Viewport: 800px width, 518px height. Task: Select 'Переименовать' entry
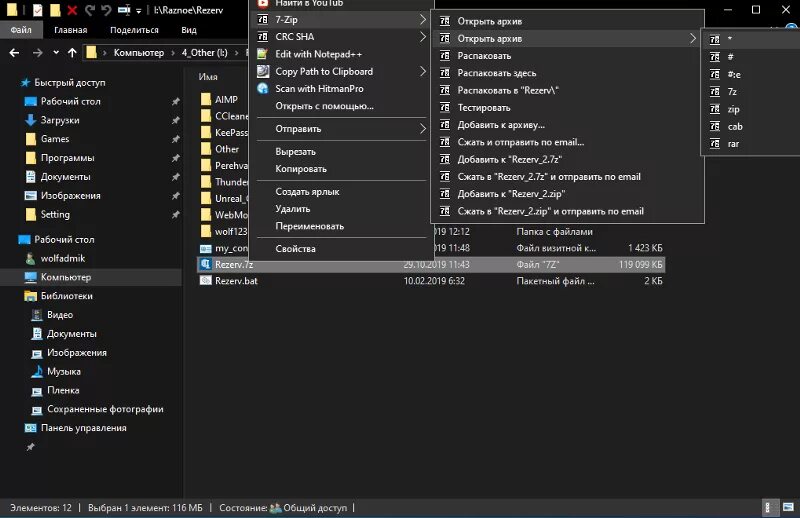tap(340, 226)
